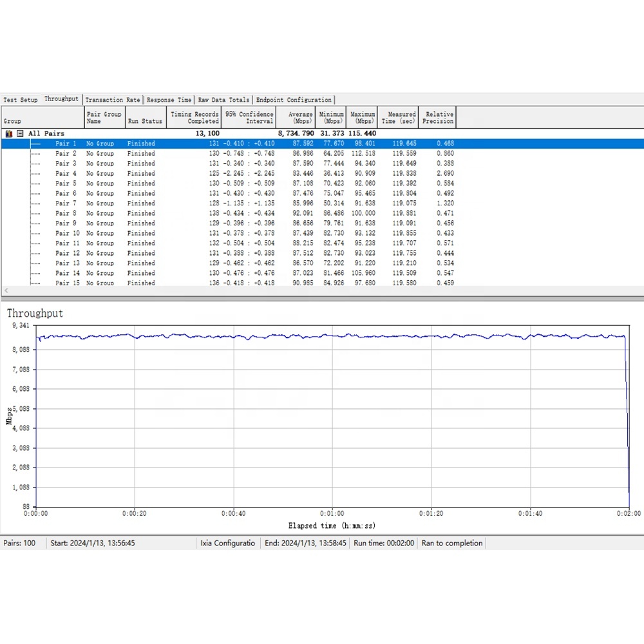Click the Pair Group Name column header
This screenshot has height=644, width=644.
105,117
